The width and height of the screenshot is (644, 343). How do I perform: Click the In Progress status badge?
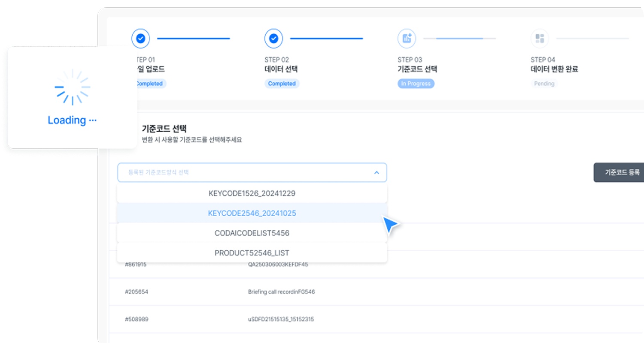pyautogui.click(x=416, y=84)
